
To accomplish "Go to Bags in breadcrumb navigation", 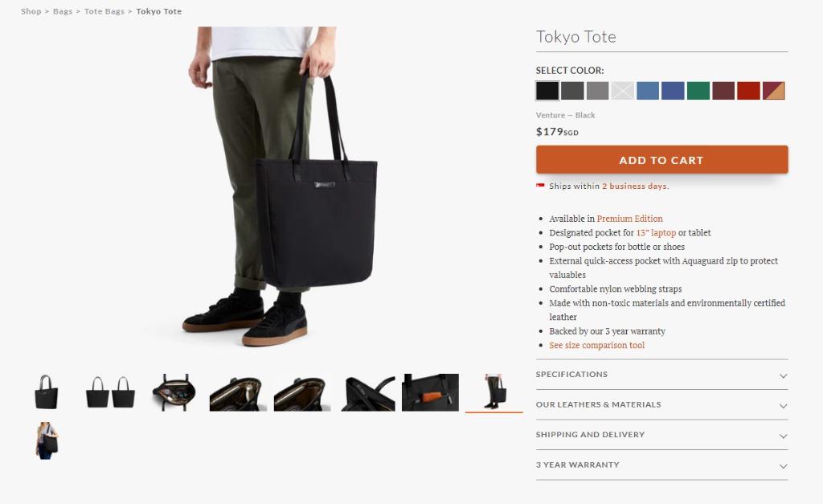I will pyautogui.click(x=63, y=11).
